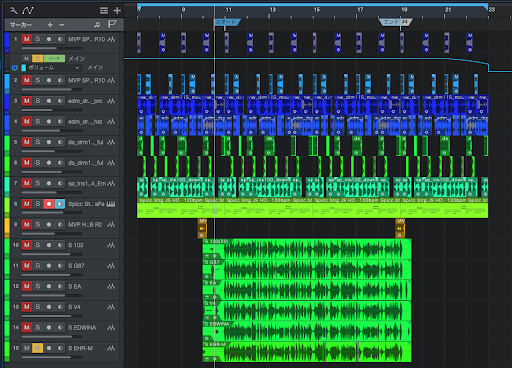Click the waveform icon on MVP H..B R2 track
This screenshot has width=512, height=368.
(111, 225)
